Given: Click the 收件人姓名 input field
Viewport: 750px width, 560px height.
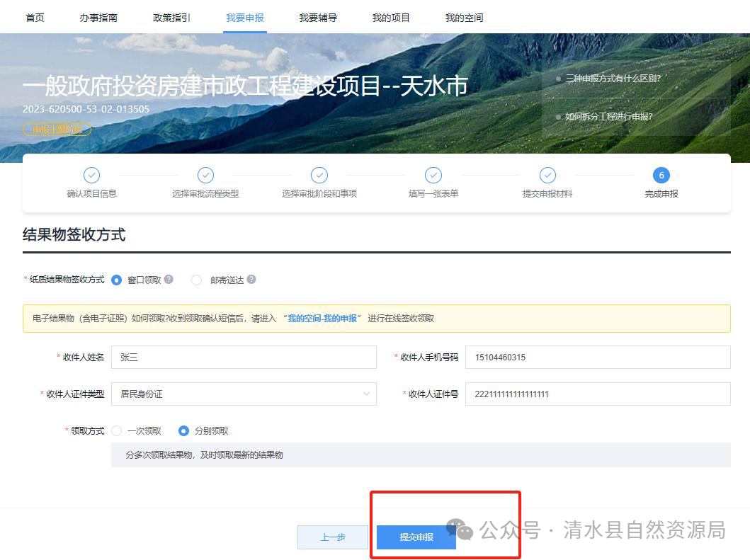Looking at the screenshot, I should [x=244, y=357].
